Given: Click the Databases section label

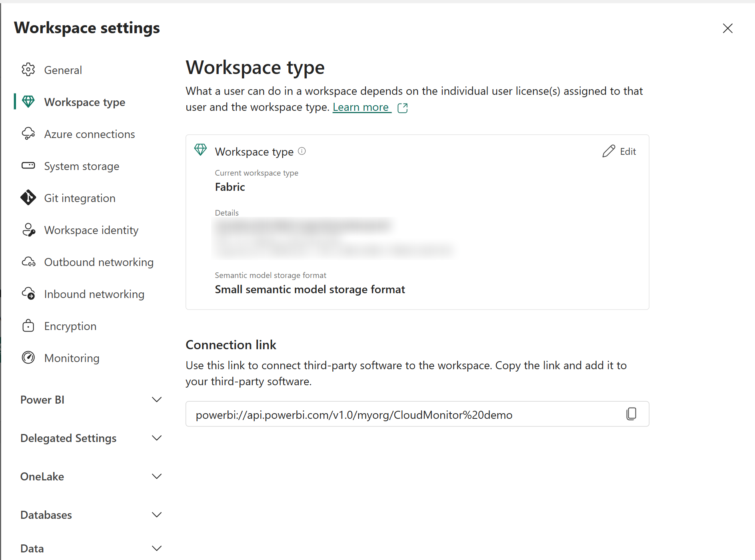Looking at the screenshot, I should click(46, 515).
